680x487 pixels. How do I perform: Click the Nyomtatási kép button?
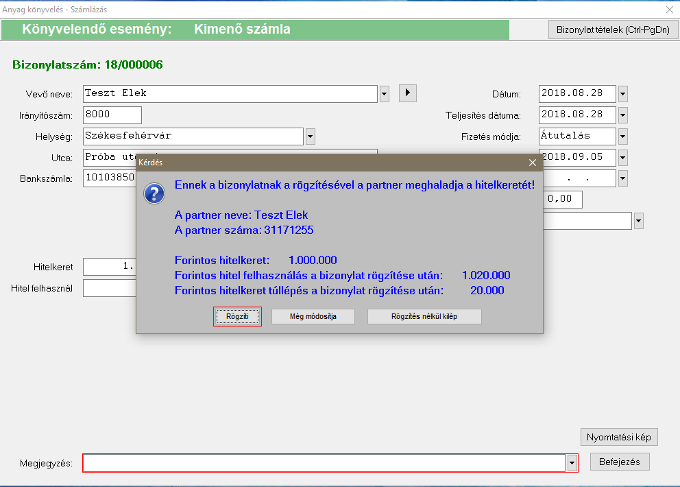(619, 437)
